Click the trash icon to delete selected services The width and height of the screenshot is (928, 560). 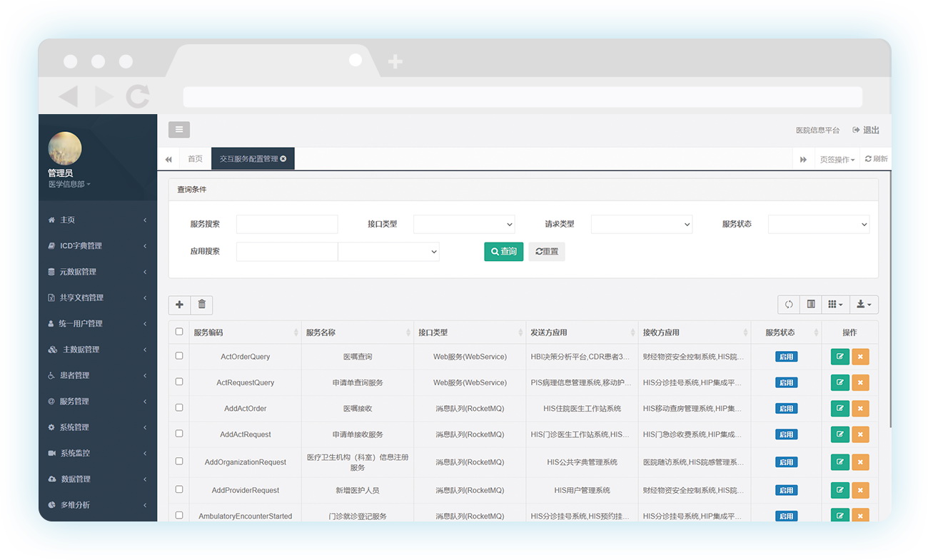pyautogui.click(x=202, y=305)
